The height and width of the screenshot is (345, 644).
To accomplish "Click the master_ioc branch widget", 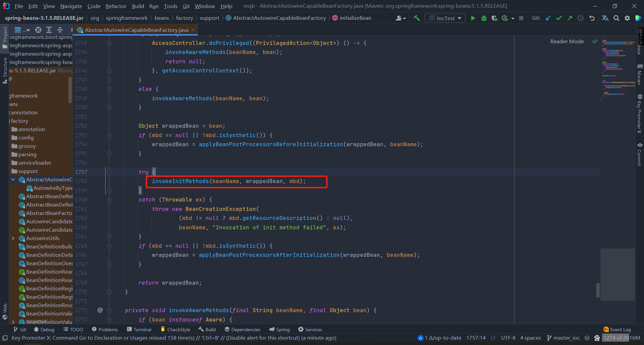I will [563, 338].
